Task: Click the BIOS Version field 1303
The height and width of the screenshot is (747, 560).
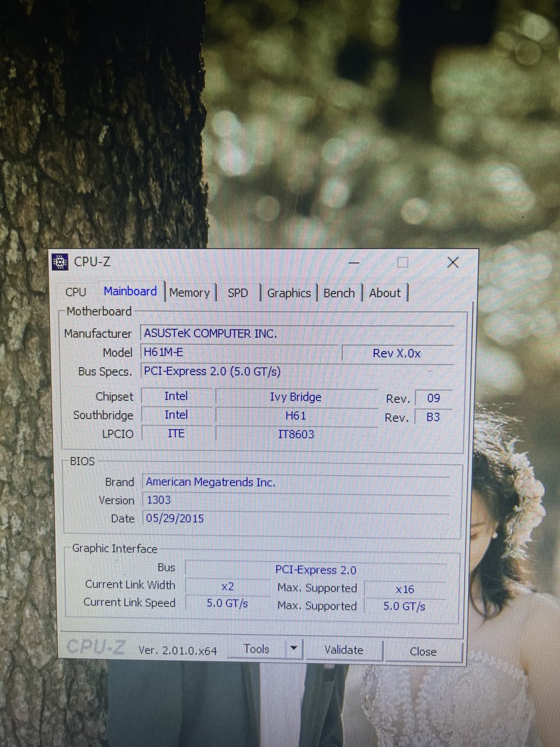Action: pos(297,500)
